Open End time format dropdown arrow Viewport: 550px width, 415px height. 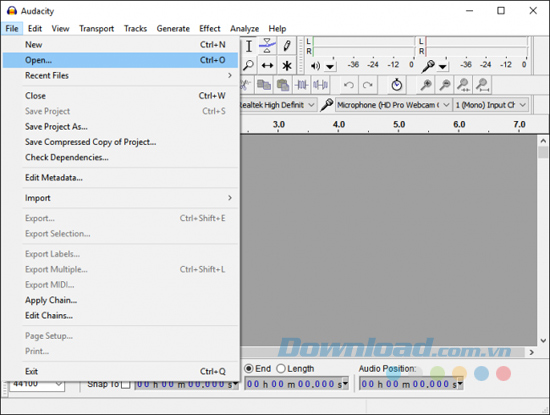tap(345, 384)
